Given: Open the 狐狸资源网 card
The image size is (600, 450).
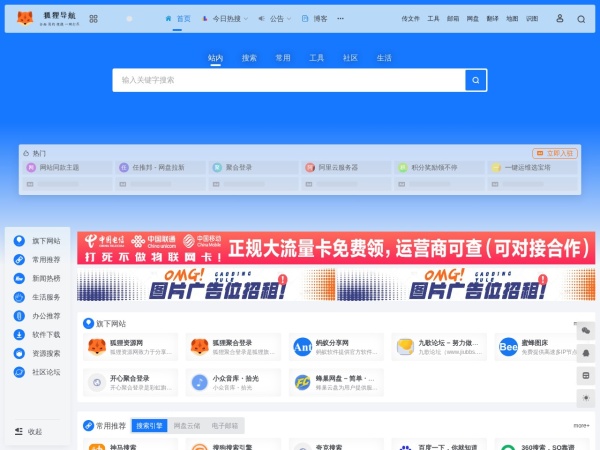Looking at the screenshot, I should (x=130, y=347).
